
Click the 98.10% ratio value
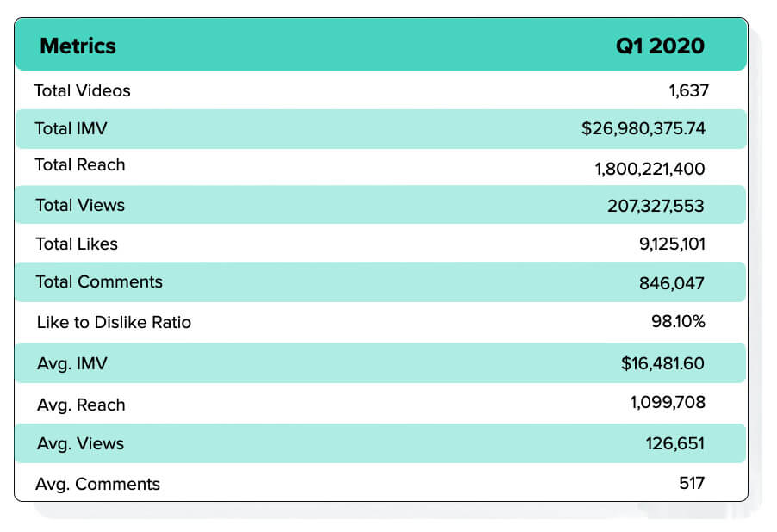click(x=678, y=321)
